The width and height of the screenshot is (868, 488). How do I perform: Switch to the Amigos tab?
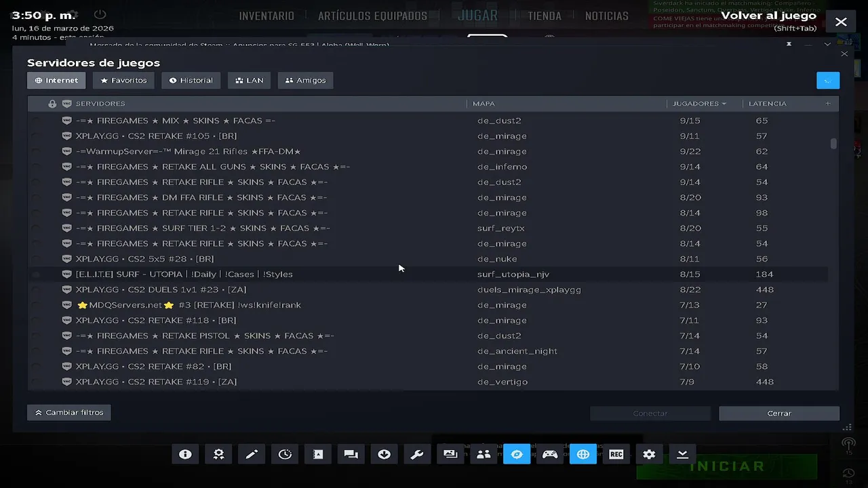pyautogui.click(x=305, y=80)
